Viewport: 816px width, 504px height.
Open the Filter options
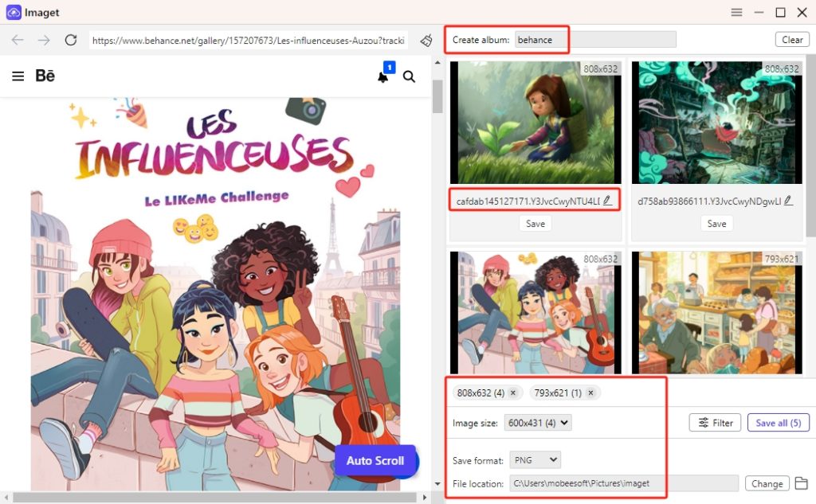(714, 422)
